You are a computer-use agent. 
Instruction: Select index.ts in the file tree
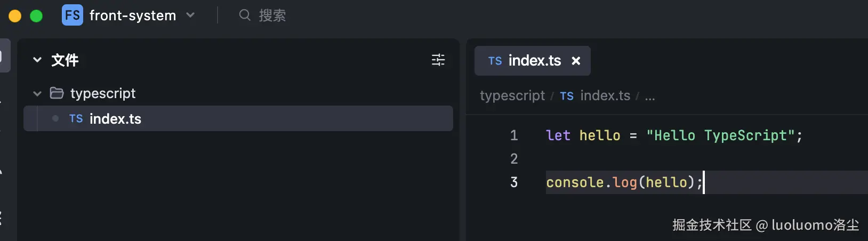(x=115, y=119)
